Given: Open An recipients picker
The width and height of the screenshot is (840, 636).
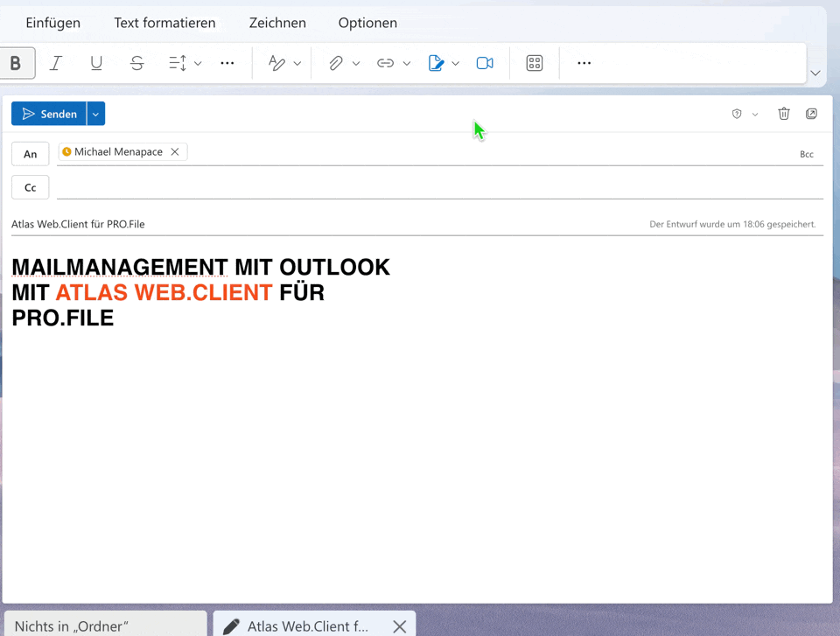Looking at the screenshot, I should pyautogui.click(x=31, y=154).
